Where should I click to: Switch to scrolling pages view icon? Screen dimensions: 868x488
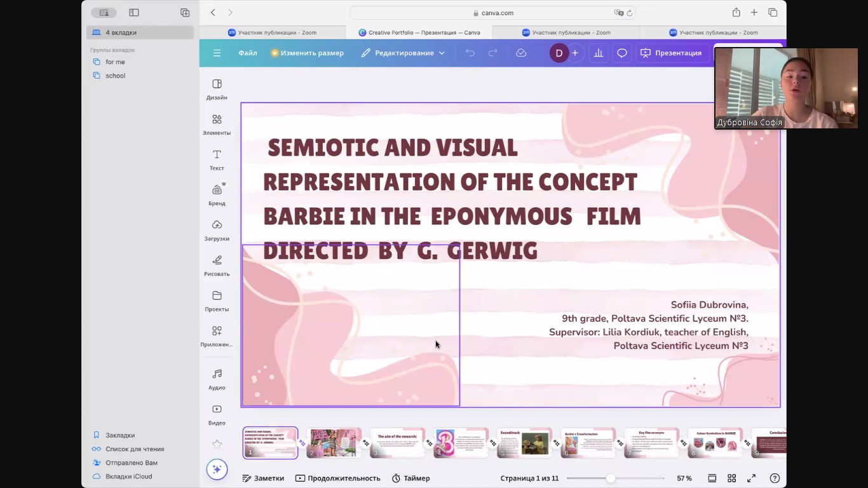[x=712, y=478]
